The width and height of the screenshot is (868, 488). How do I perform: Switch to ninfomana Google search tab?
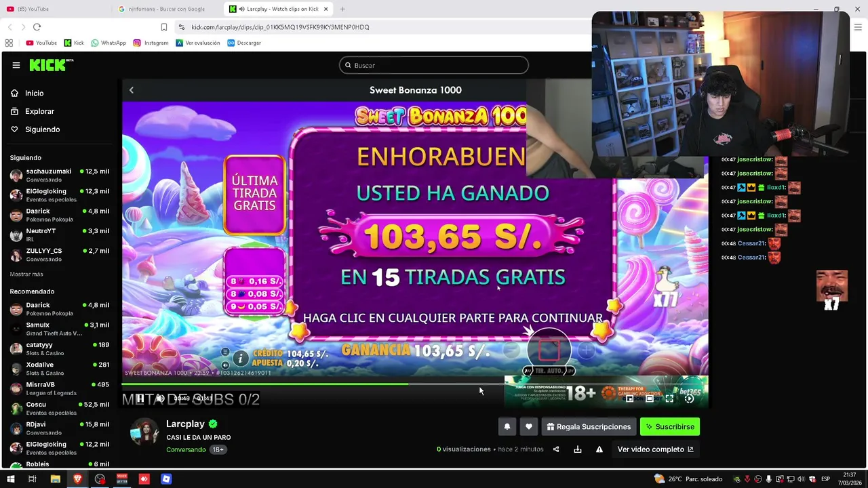(167, 9)
